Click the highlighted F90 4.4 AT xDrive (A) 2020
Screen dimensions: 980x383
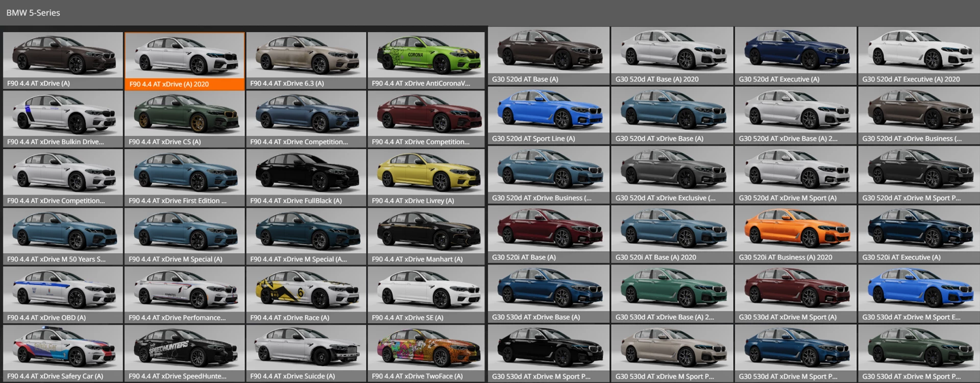click(x=184, y=61)
